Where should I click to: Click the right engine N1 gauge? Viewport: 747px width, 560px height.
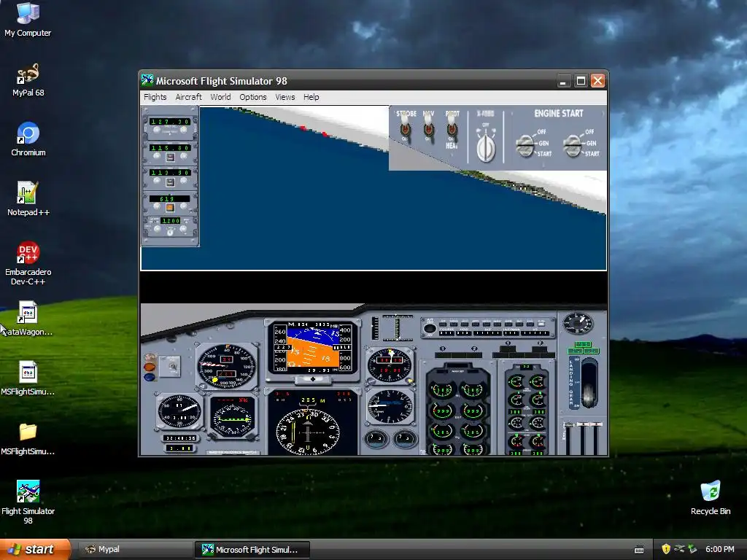pyautogui.click(x=472, y=390)
